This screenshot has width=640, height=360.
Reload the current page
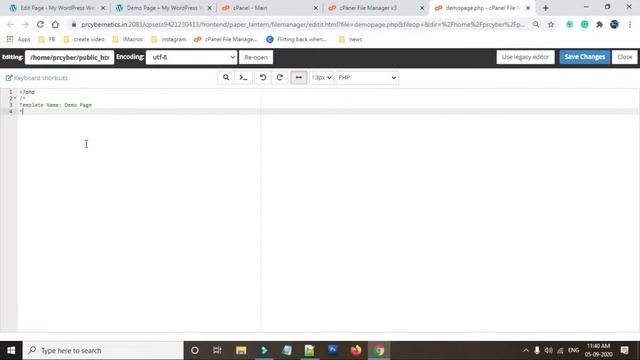coord(40,24)
